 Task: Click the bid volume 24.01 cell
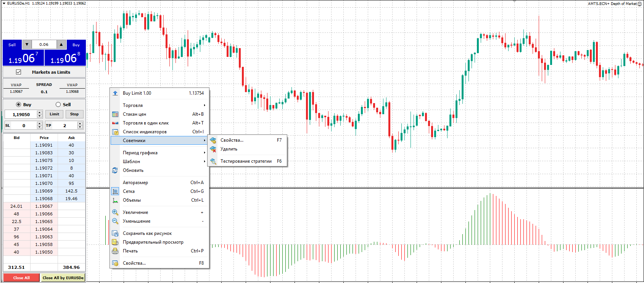click(x=16, y=206)
